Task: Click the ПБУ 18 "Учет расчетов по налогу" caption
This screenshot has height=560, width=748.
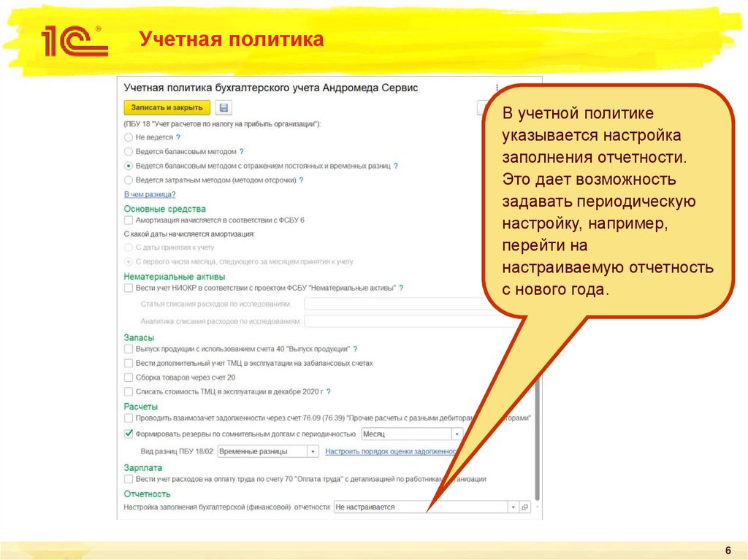Action: click(x=222, y=124)
